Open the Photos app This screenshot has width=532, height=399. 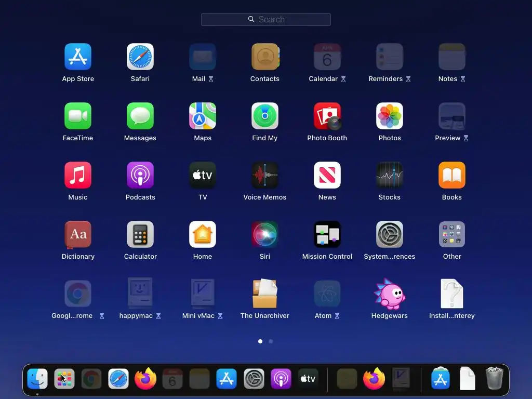[390, 116]
